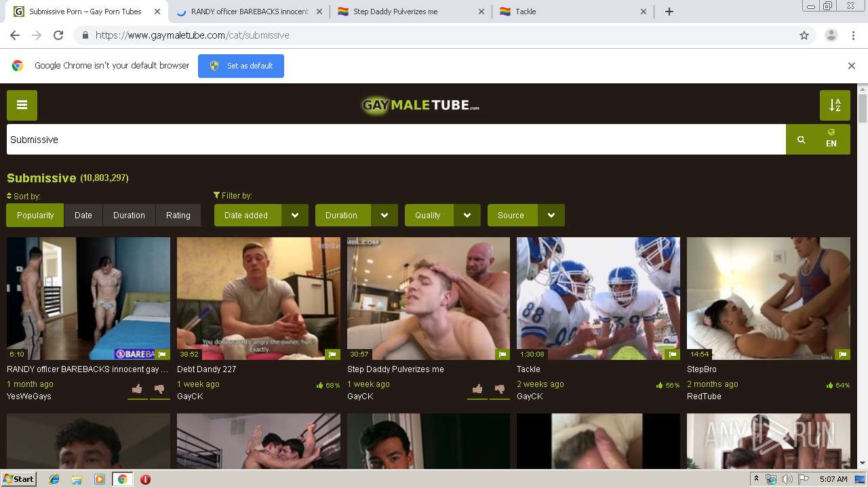Thumbs down the YesWeGays video
The image size is (868, 488).
160,389
